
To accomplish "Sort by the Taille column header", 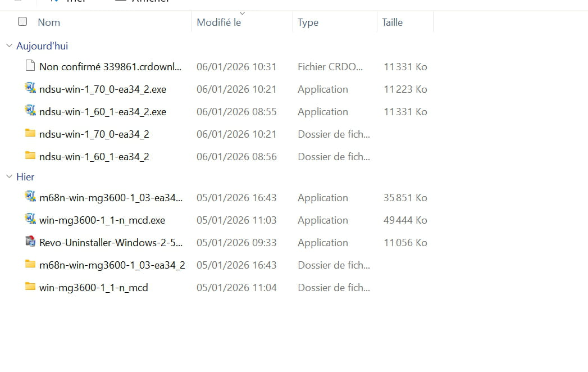I will 392,22.
